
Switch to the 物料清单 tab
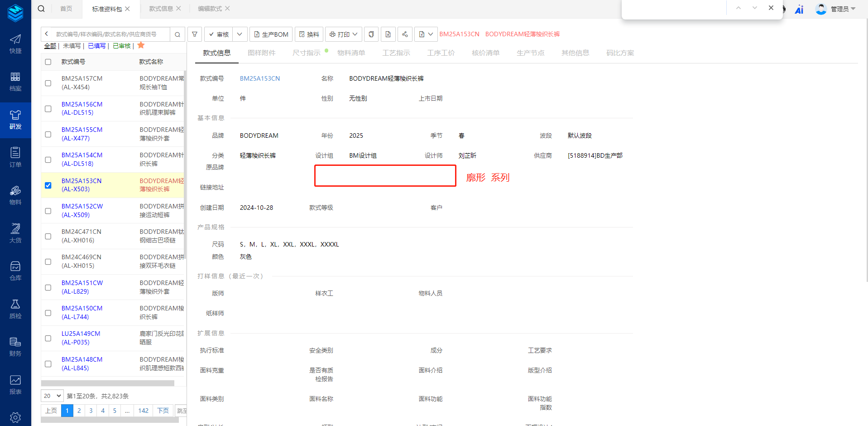click(x=351, y=53)
